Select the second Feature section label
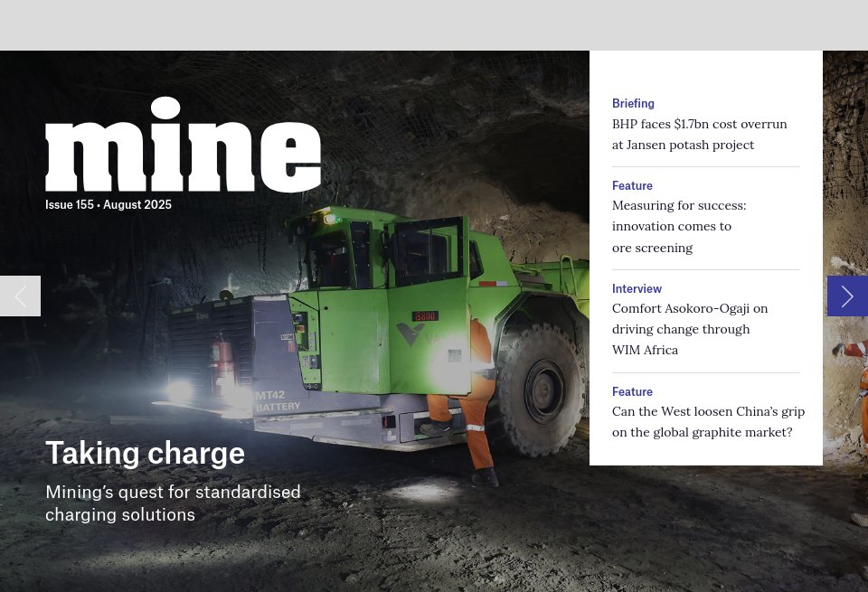The image size is (868, 592). [x=632, y=391]
